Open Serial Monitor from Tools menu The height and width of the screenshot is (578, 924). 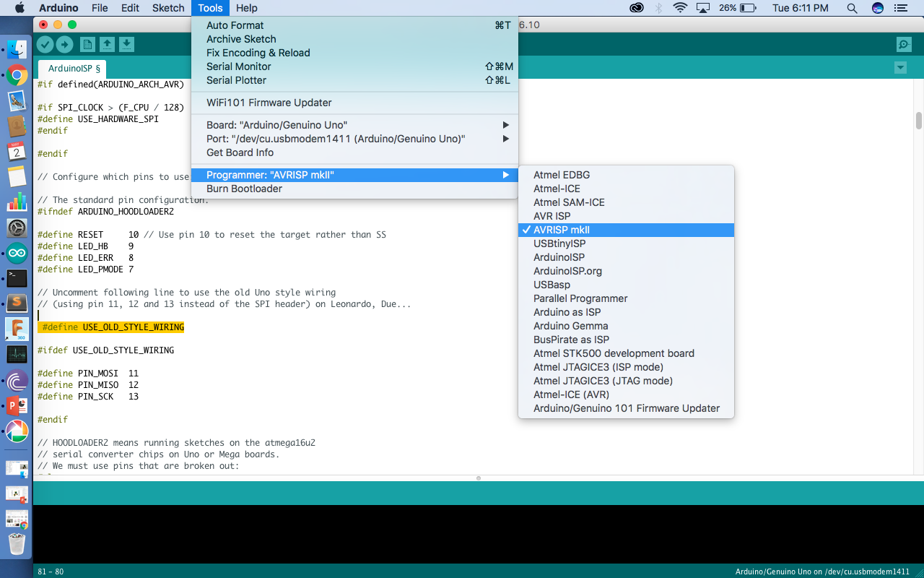click(x=354, y=66)
